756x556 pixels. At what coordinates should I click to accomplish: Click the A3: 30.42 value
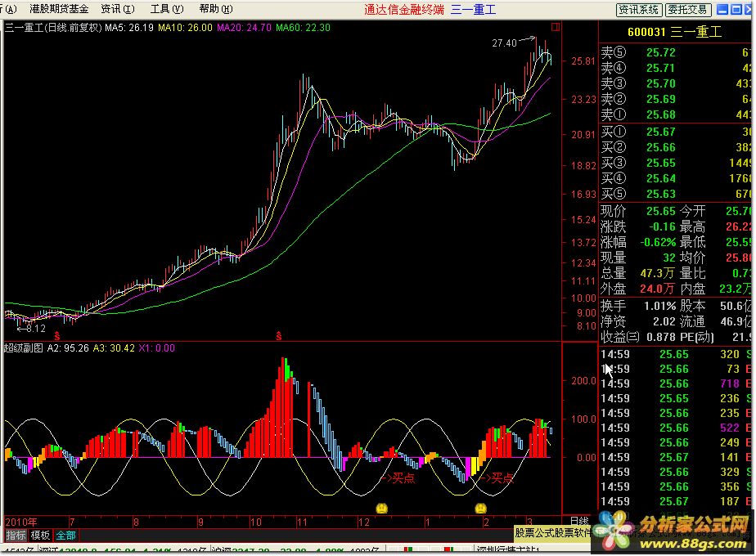click(114, 347)
